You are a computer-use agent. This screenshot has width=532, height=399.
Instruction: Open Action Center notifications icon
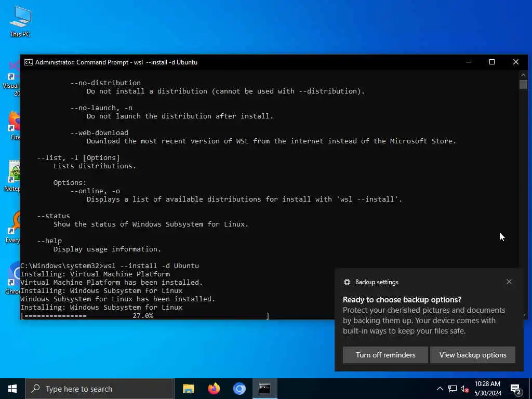[x=516, y=389]
